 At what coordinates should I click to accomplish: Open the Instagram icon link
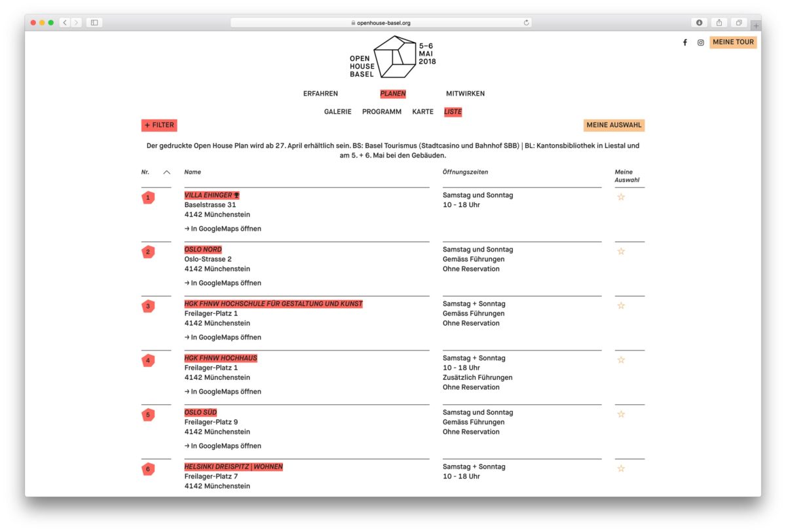pyautogui.click(x=700, y=43)
